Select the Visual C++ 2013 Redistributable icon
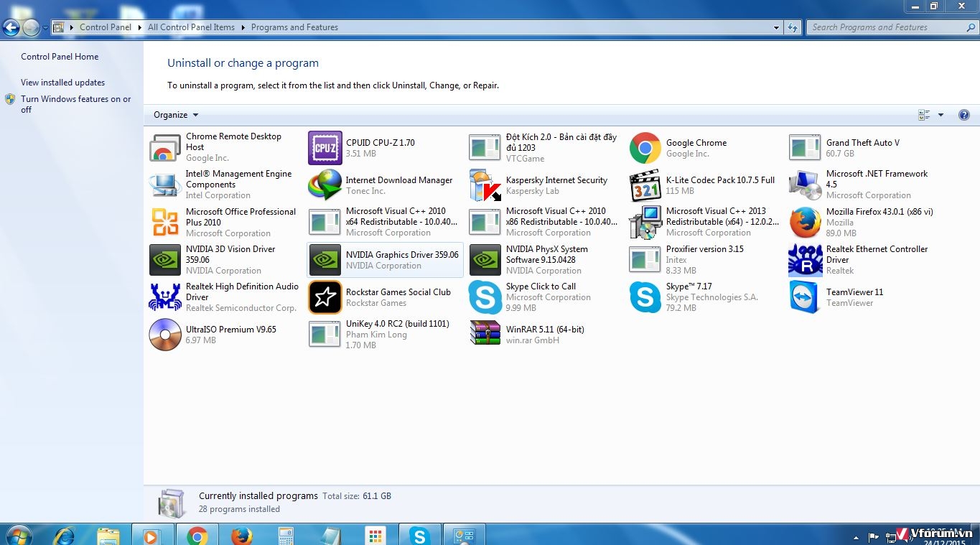Viewport: 980px width, 545px height. click(645, 222)
